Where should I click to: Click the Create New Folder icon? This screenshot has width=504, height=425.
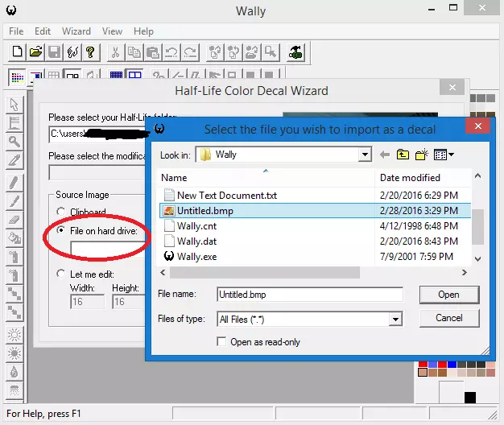421,155
